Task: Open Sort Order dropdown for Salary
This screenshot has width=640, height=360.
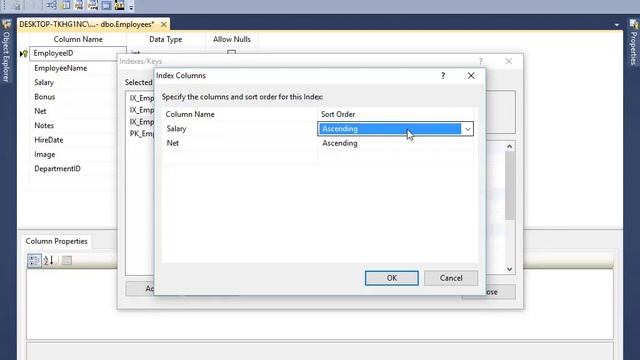Action: click(x=468, y=129)
